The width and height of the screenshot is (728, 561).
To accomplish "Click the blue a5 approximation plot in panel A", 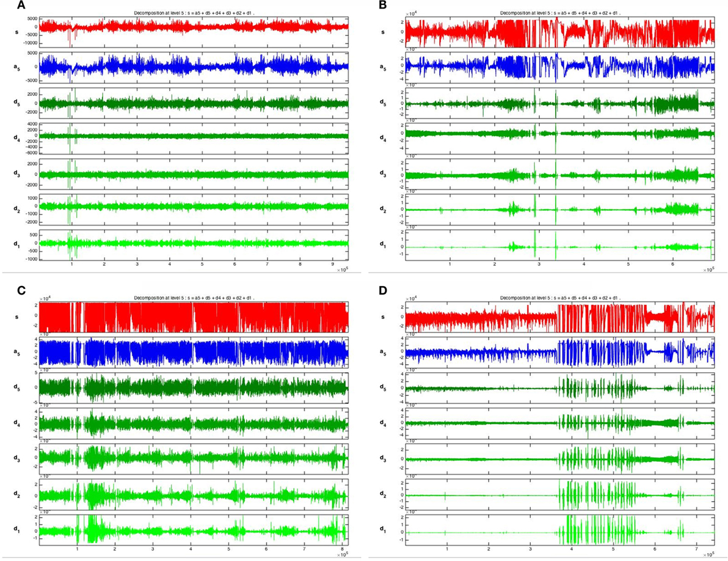I will tap(194, 67).
